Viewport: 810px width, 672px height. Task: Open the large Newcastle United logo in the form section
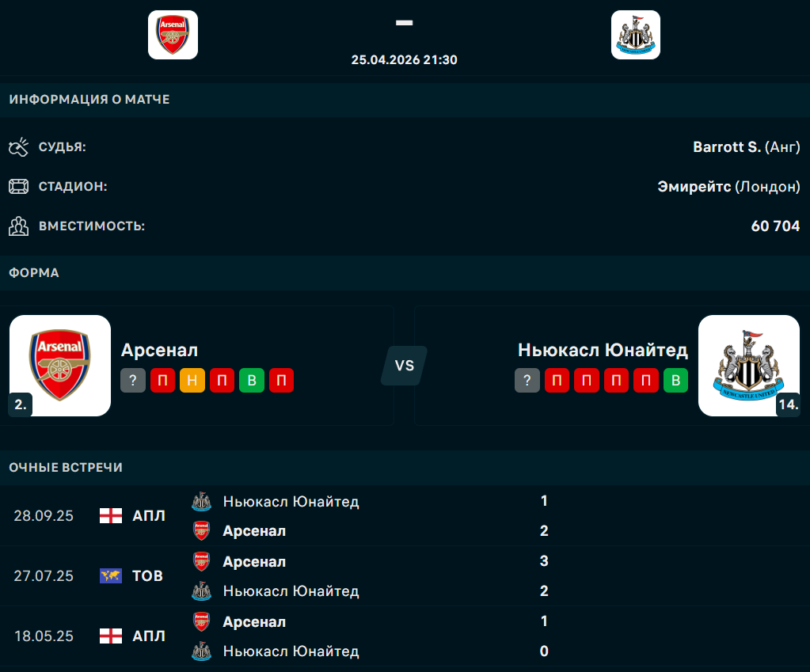point(748,366)
